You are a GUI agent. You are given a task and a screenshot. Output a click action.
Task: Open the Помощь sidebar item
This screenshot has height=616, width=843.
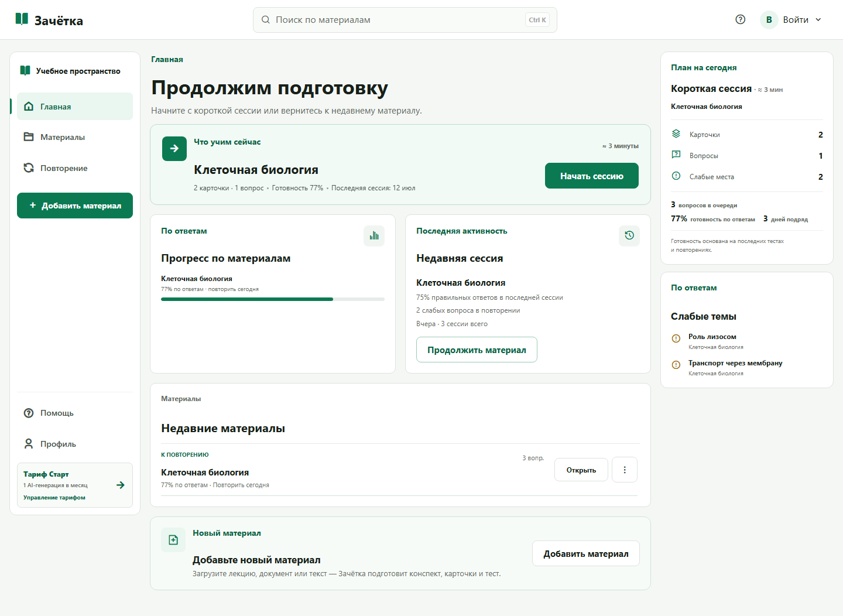click(x=75, y=413)
